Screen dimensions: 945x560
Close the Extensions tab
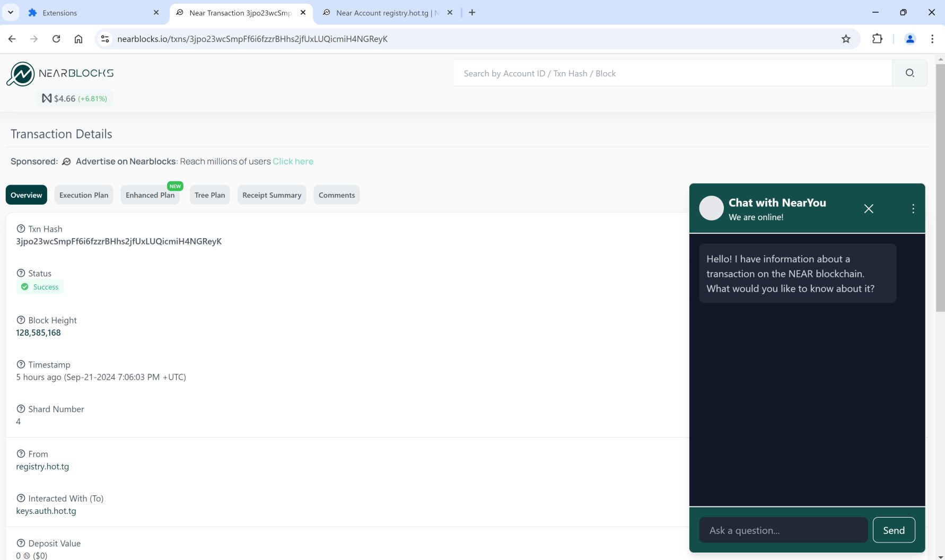point(156,12)
